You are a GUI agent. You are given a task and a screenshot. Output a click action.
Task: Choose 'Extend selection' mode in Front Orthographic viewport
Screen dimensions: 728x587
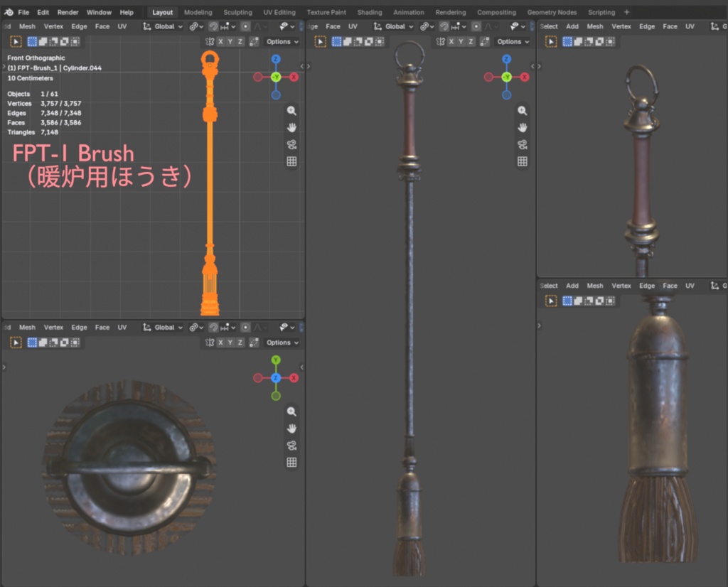43,42
